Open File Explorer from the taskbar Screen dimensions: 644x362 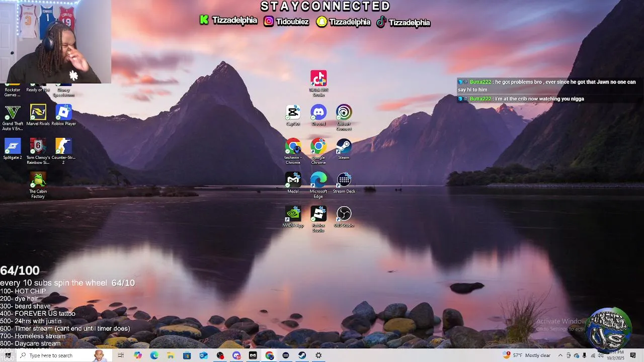[x=171, y=355]
